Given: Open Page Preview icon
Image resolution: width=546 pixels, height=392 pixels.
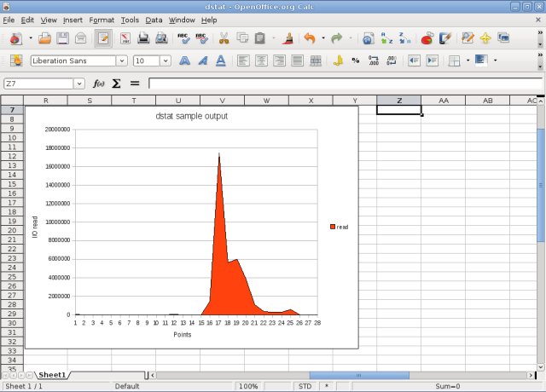Looking at the screenshot, I should [x=161, y=38].
